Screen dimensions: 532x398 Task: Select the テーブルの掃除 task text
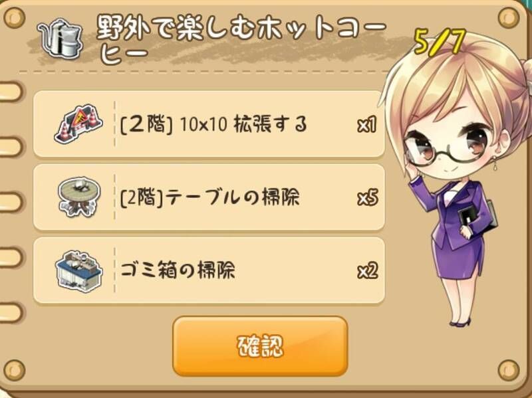tap(210, 197)
